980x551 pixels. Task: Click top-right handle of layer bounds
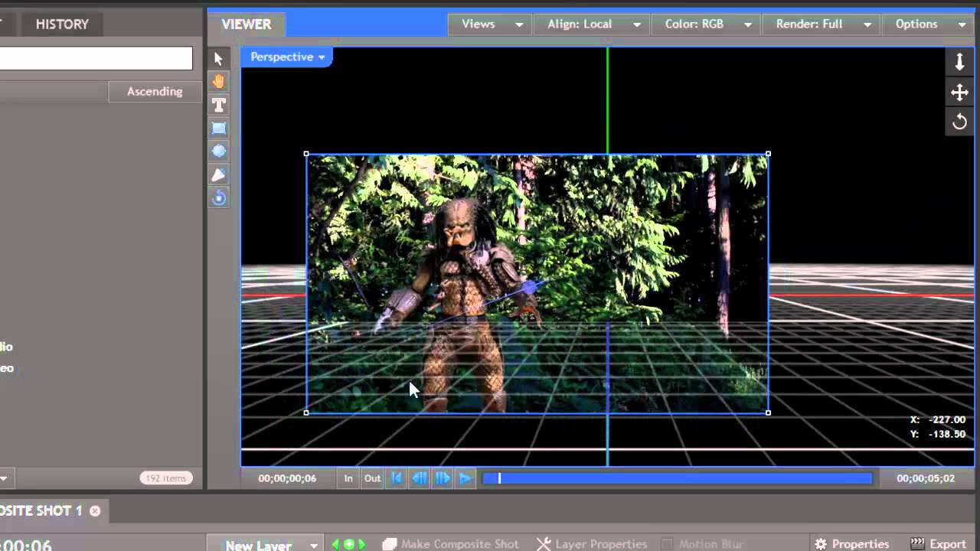click(768, 154)
